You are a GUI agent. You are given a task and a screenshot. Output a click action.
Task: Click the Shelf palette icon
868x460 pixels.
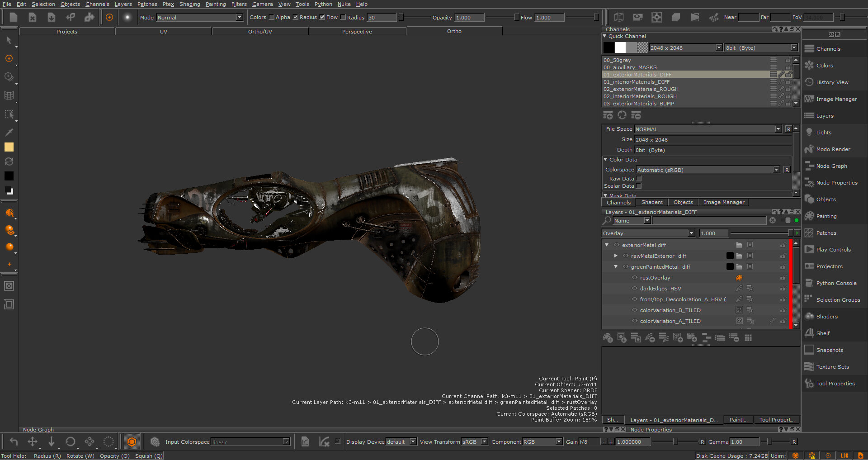click(809, 333)
